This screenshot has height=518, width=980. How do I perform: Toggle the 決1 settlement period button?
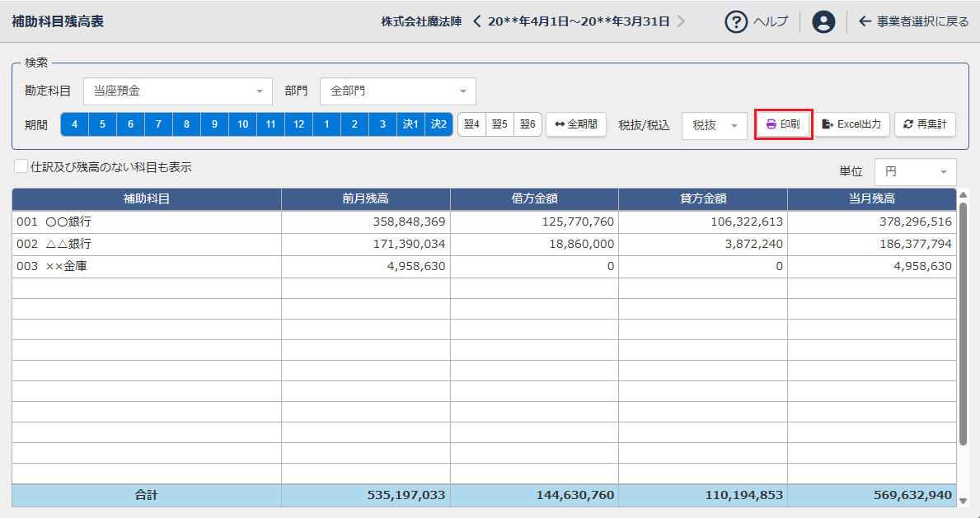pyautogui.click(x=410, y=124)
